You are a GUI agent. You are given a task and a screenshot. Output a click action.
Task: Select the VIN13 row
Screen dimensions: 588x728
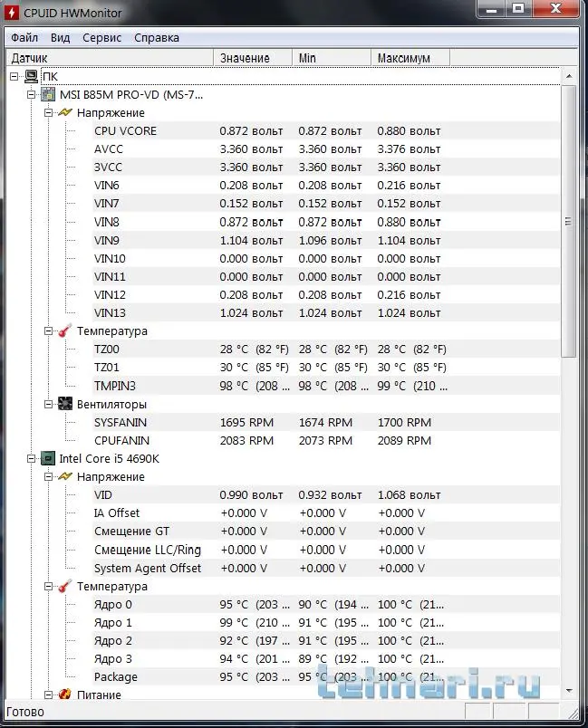click(325, 313)
